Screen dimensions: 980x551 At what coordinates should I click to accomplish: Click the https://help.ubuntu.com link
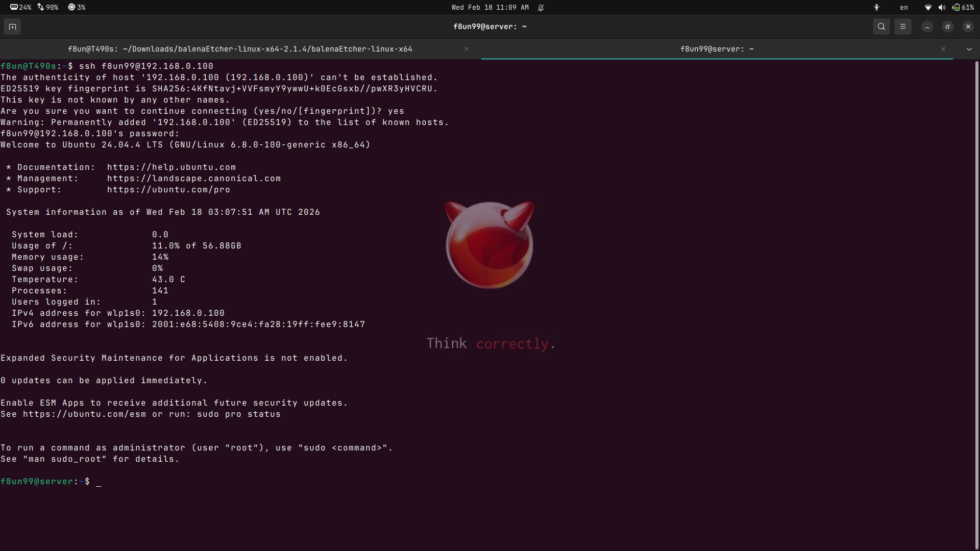[171, 167]
